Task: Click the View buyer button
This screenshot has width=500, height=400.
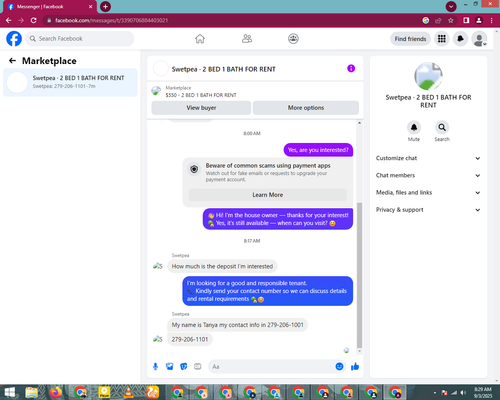Action: tap(201, 108)
